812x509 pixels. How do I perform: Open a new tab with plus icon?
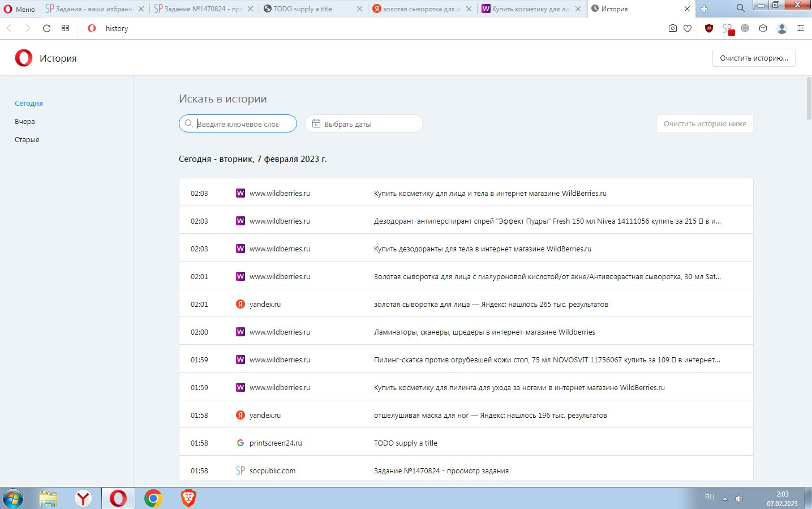click(704, 9)
